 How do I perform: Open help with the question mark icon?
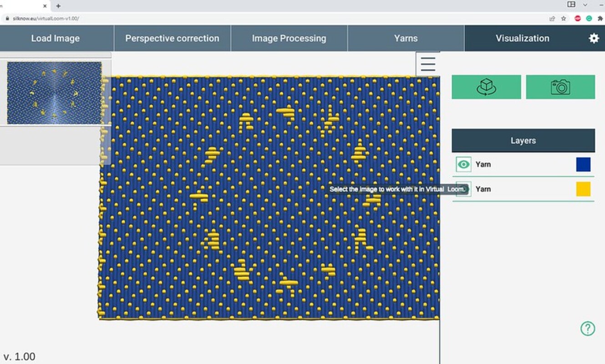[588, 329]
